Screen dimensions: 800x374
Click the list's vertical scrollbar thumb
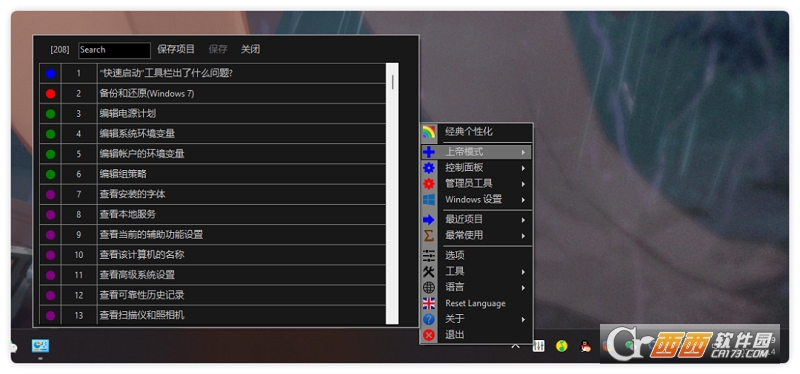(x=392, y=82)
